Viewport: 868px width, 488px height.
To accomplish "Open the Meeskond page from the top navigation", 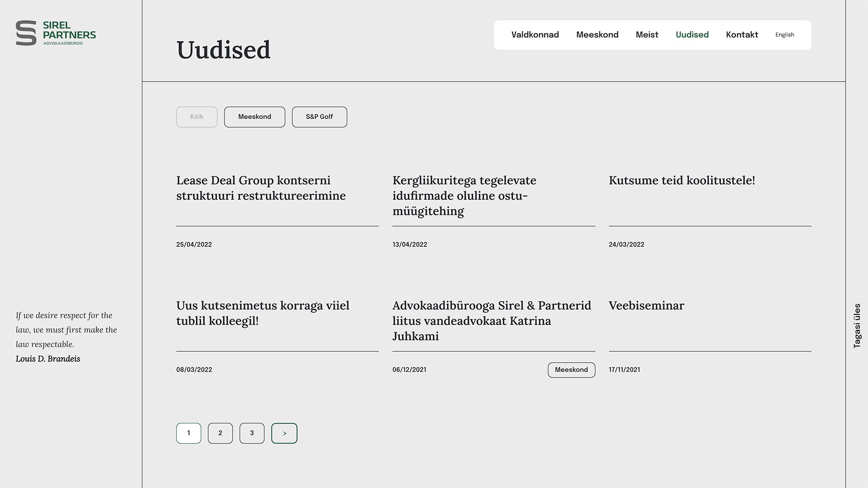I will point(597,34).
